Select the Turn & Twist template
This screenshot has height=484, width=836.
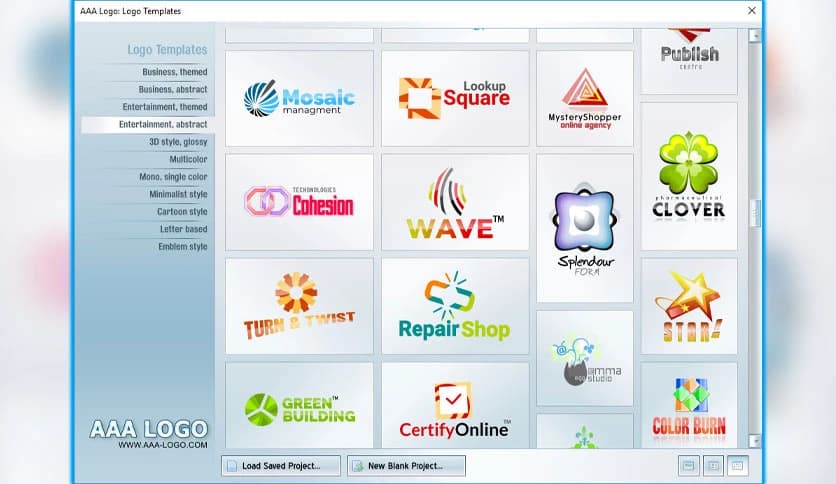(299, 306)
